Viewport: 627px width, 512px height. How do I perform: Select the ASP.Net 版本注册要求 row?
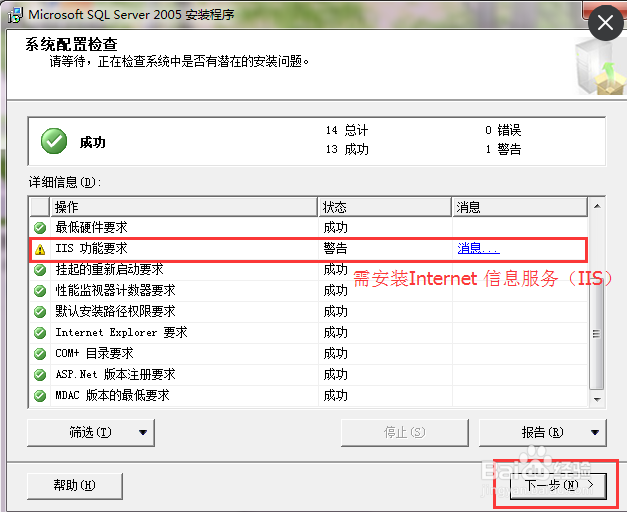click(309, 375)
